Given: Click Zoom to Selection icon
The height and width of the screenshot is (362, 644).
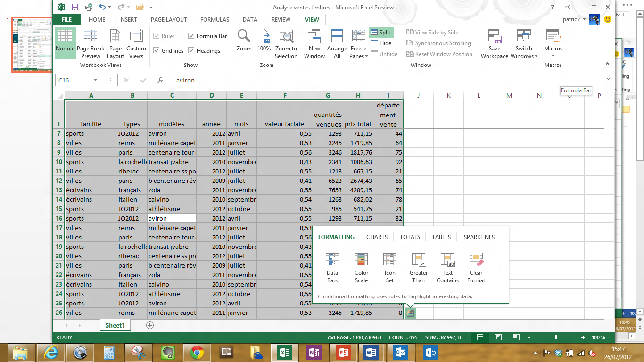Looking at the screenshot, I should coord(286,44).
